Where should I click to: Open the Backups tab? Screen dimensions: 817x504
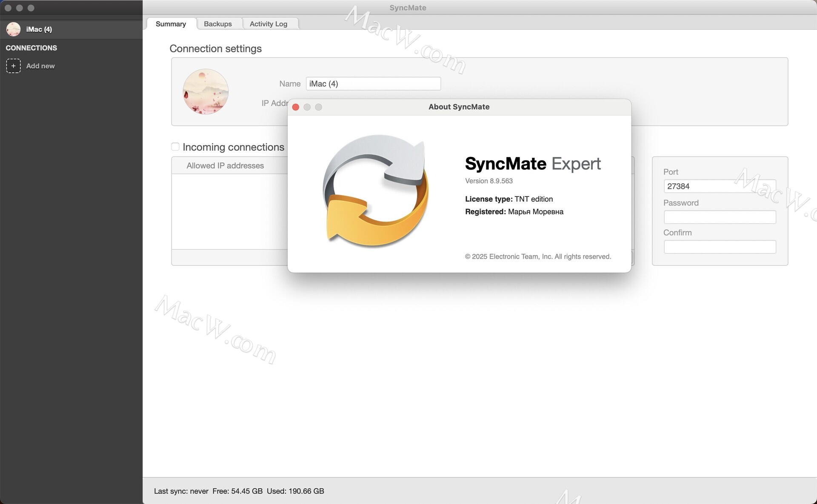coord(218,24)
